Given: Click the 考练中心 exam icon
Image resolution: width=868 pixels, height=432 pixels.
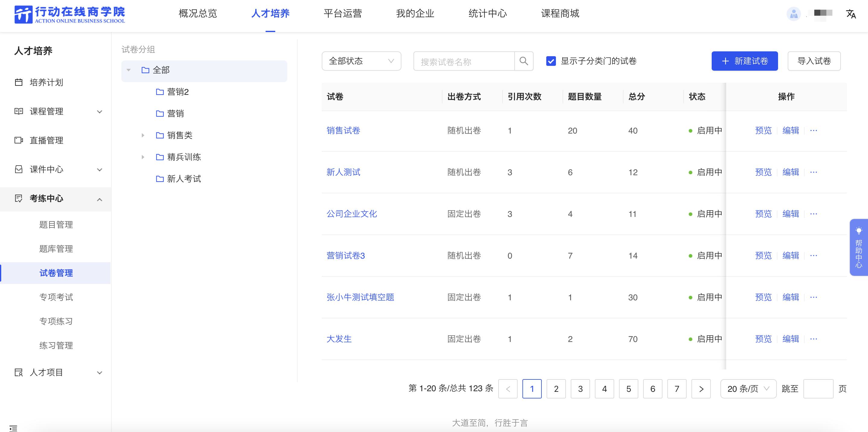Looking at the screenshot, I should pyautogui.click(x=19, y=198).
